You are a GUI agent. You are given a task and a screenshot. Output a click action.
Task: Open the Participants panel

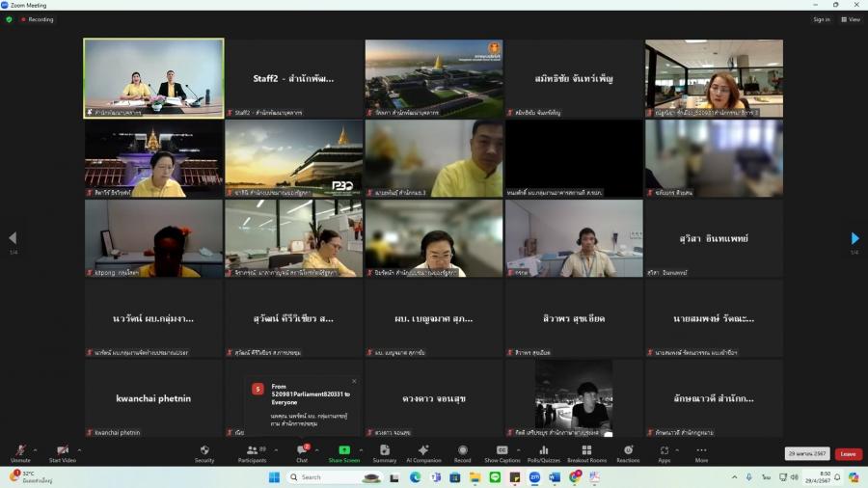pos(252,452)
